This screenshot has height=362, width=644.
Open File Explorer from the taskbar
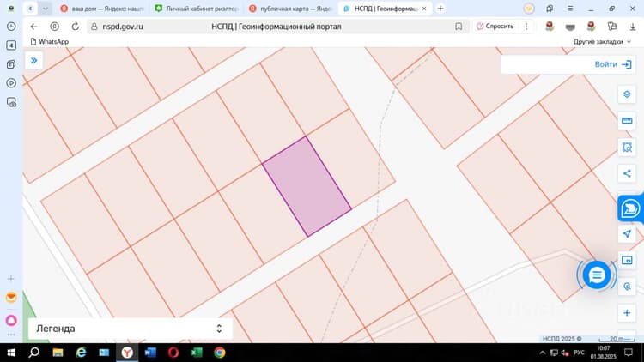pyautogui.click(x=58, y=353)
